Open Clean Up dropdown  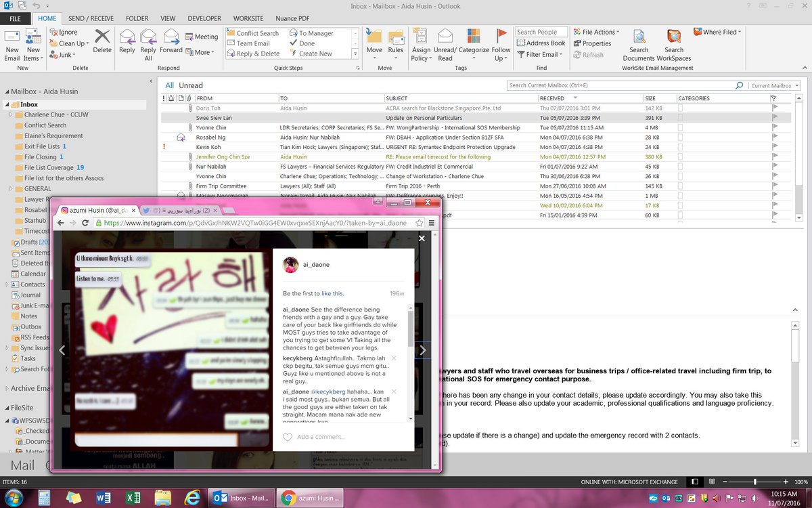(68, 43)
